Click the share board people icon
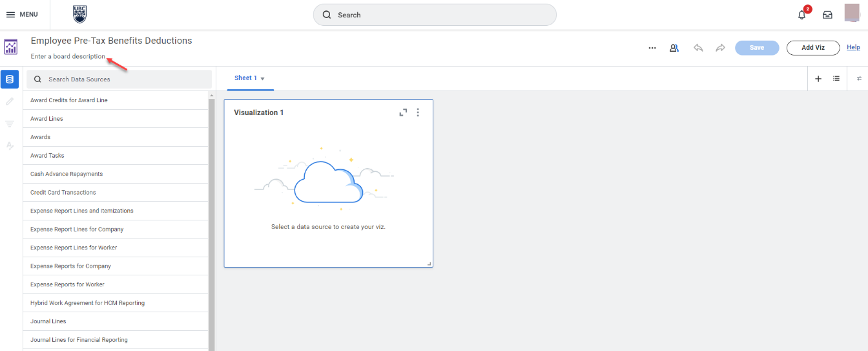The height and width of the screenshot is (351, 868). [674, 48]
